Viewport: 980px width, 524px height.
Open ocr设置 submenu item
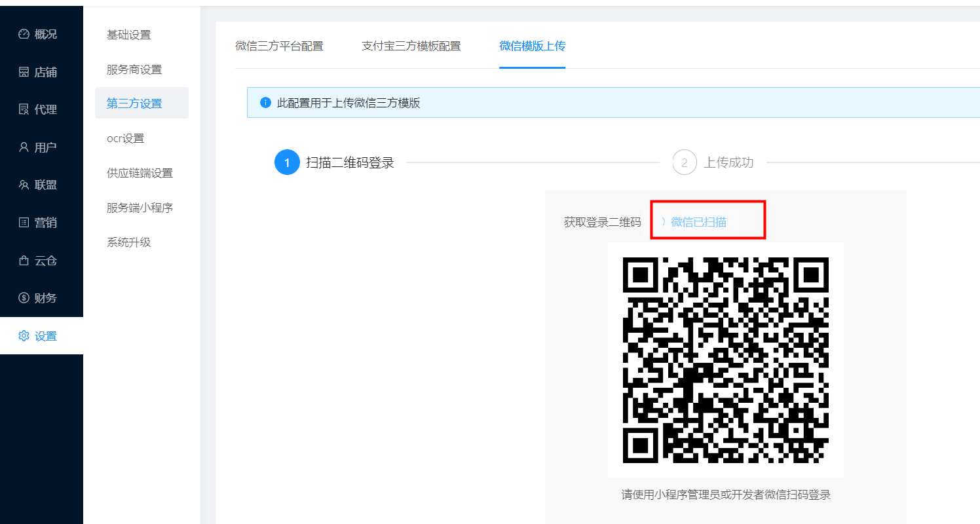(x=141, y=138)
